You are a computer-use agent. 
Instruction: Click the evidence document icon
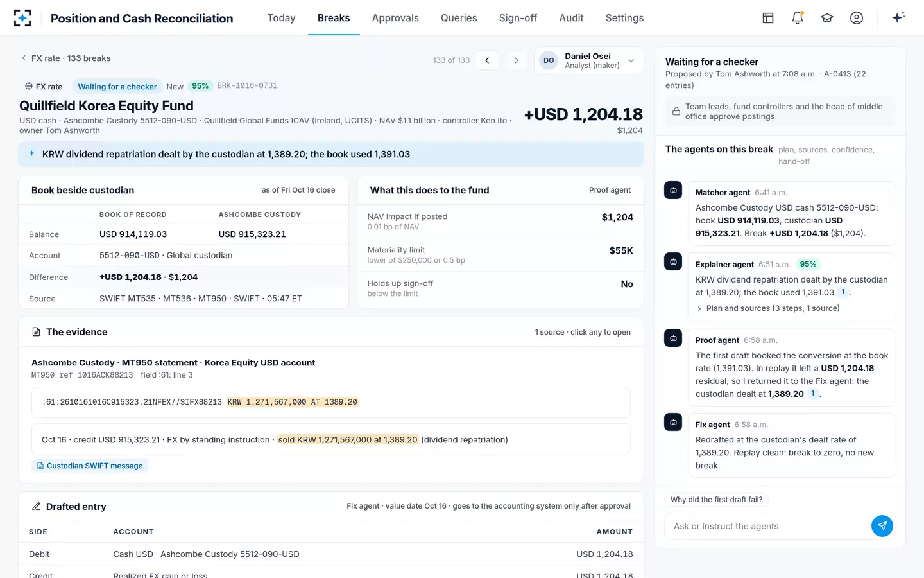[x=37, y=332]
